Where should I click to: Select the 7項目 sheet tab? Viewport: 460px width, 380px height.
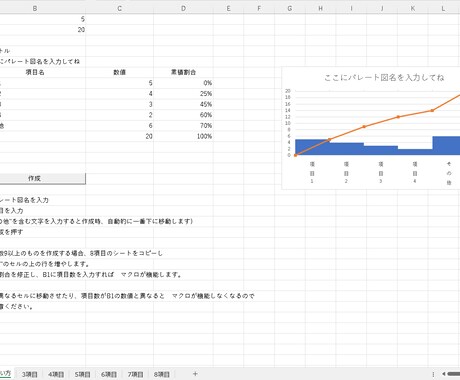tap(135, 374)
